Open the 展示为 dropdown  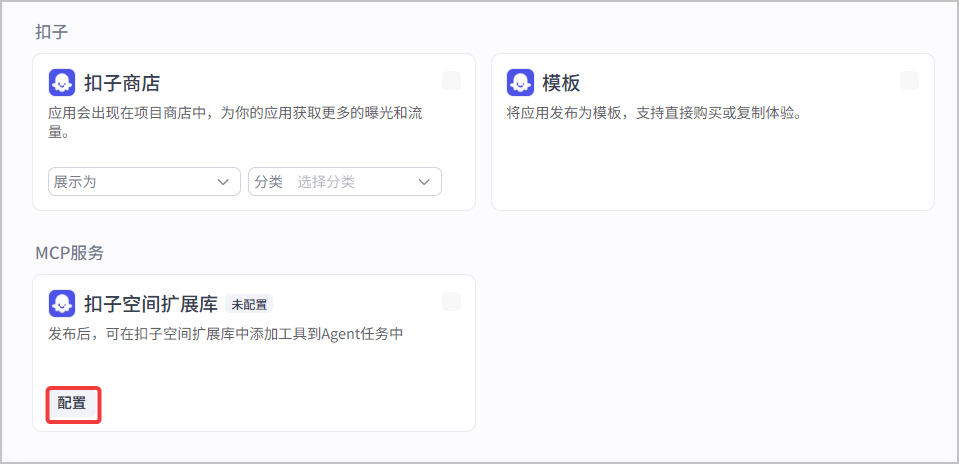click(x=144, y=182)
